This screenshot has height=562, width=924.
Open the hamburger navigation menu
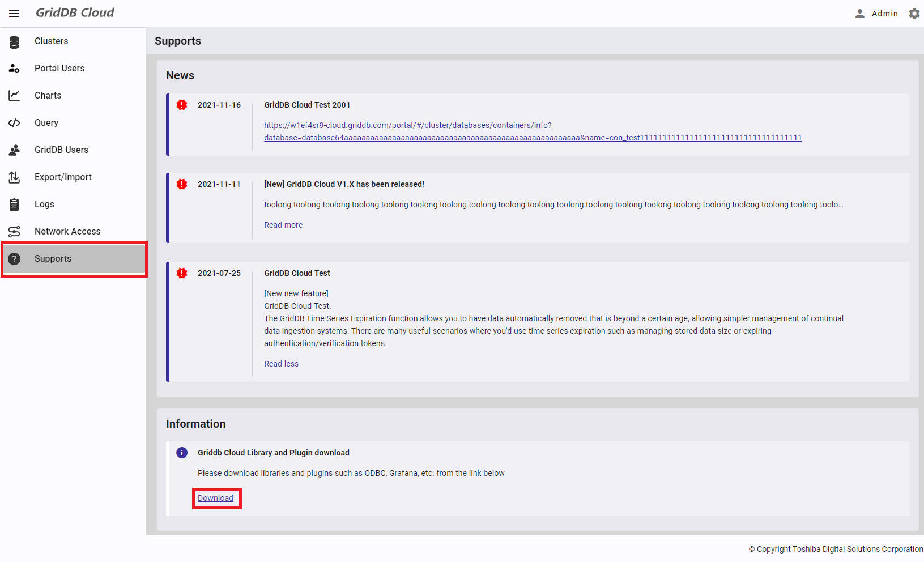point(14,14)
